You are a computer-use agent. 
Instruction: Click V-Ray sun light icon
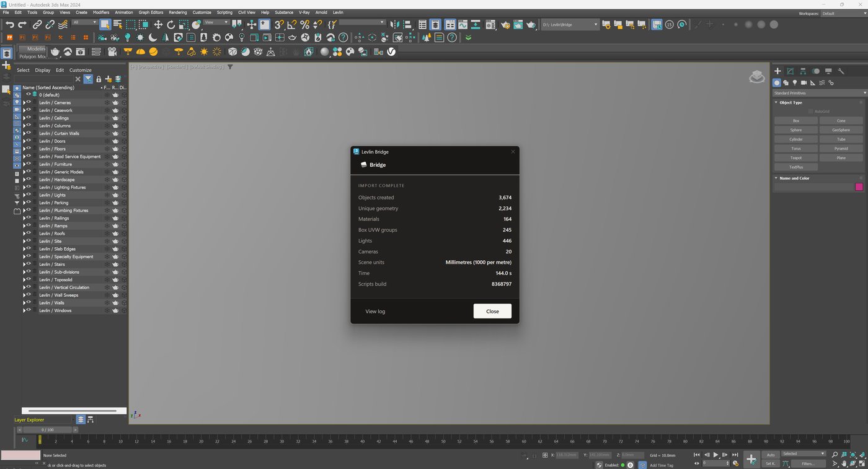coord(204,51)
